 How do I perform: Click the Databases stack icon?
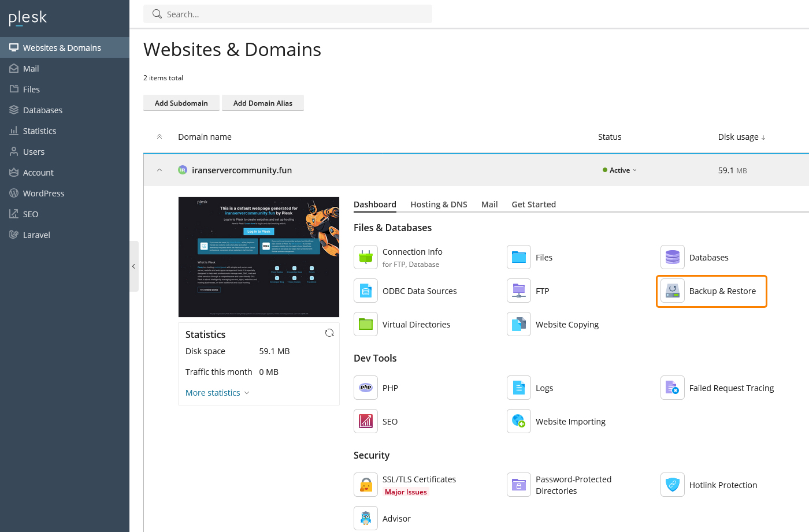coord(672,257)
